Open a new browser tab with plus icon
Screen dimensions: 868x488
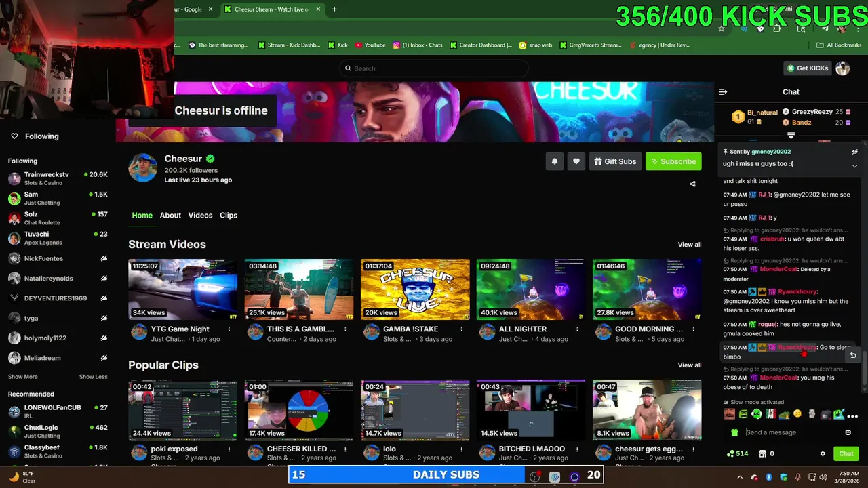click(334, 9)
